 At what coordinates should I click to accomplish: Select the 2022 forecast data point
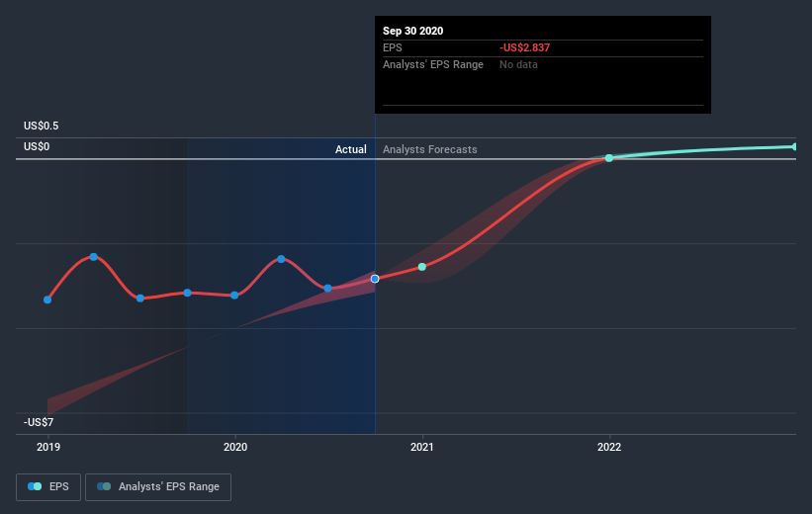click(609, 158)
